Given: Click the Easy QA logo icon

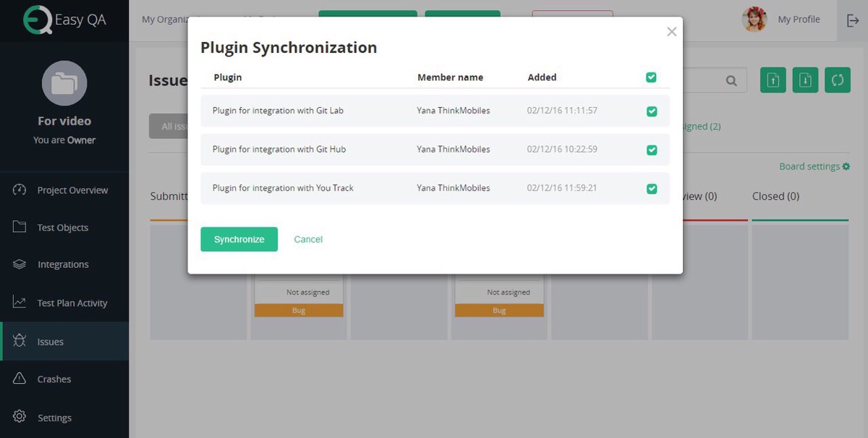Looking at the screenshot, I should (37, 20).
